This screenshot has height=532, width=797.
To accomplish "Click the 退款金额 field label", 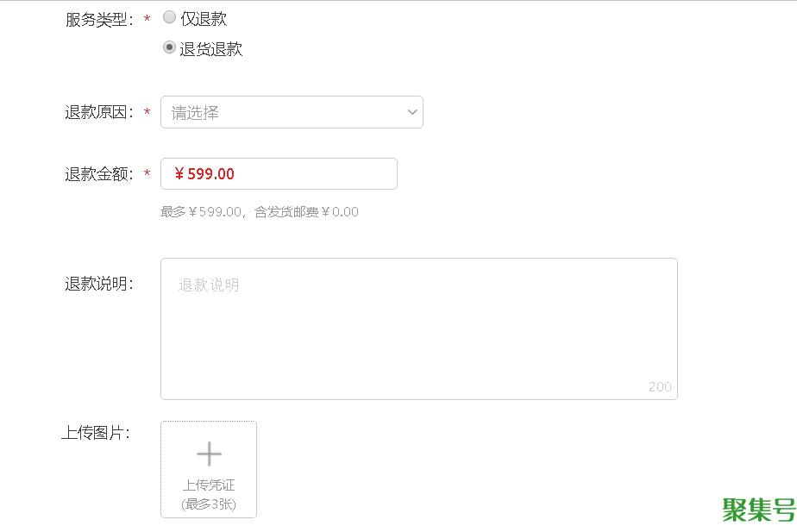I will (x=99, y=174).
